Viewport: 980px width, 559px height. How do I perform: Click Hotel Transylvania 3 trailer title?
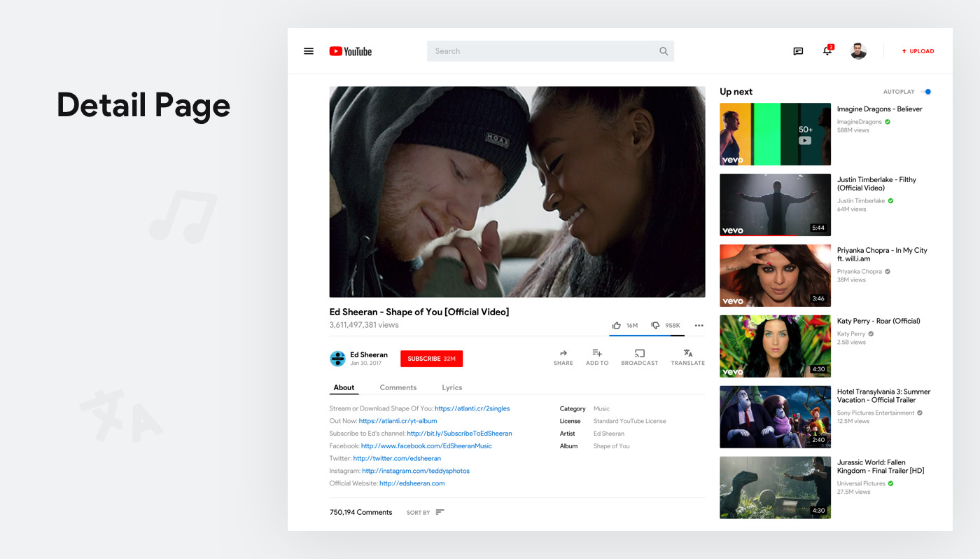(884, 396)
